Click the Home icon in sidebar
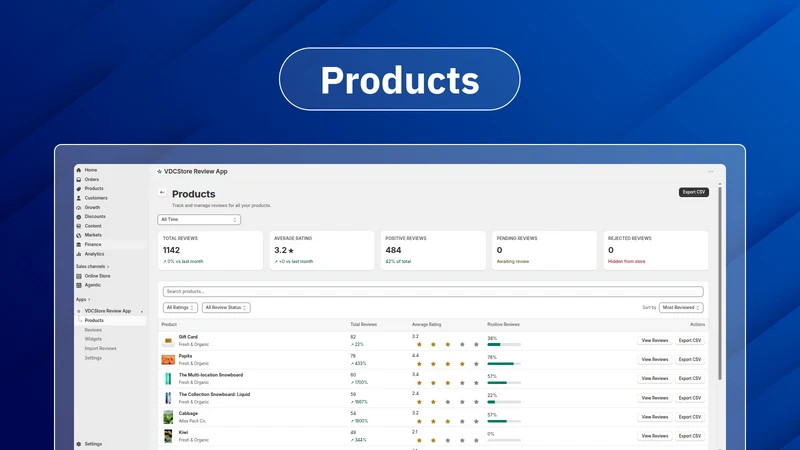This screenshot has height=450, width=800. [79, 170]
